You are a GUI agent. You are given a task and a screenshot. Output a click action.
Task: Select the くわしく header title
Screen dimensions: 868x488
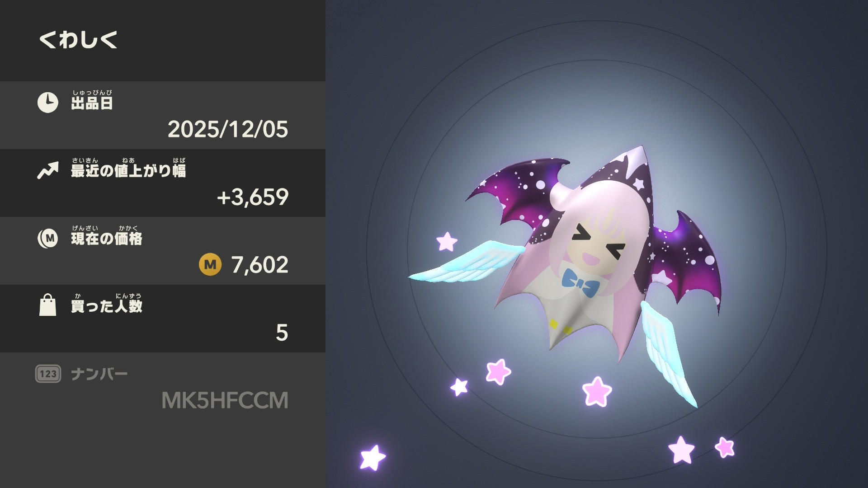click(x=79, y=40)
